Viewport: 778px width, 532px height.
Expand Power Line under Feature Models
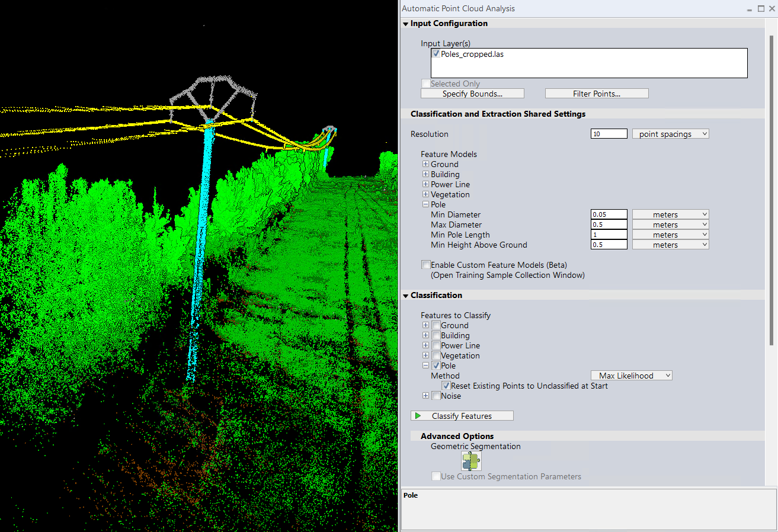[x=425, y=184]
